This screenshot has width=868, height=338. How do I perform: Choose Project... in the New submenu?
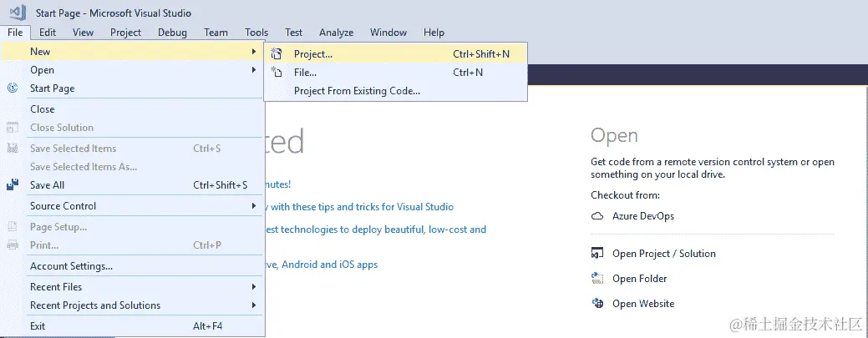[396, 53]
